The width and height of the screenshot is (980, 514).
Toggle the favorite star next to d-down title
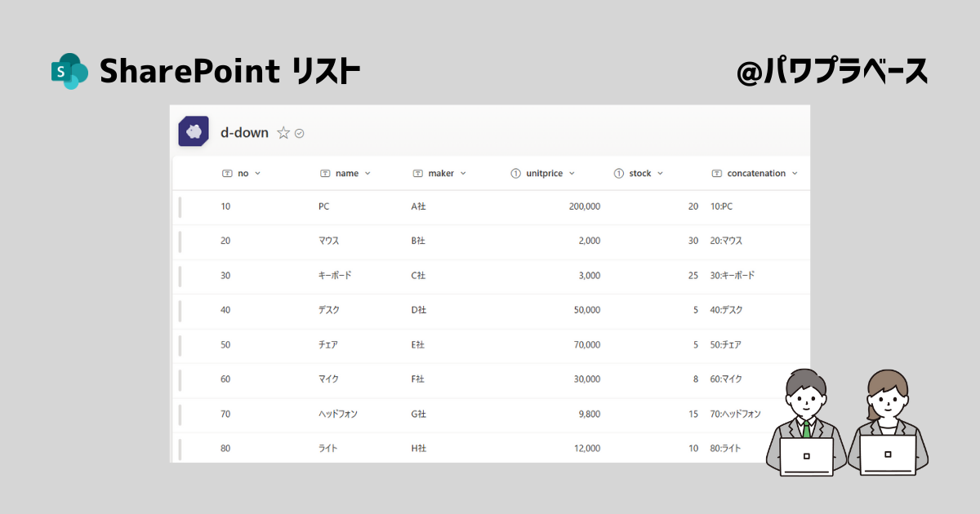click(x=283, y=132)
